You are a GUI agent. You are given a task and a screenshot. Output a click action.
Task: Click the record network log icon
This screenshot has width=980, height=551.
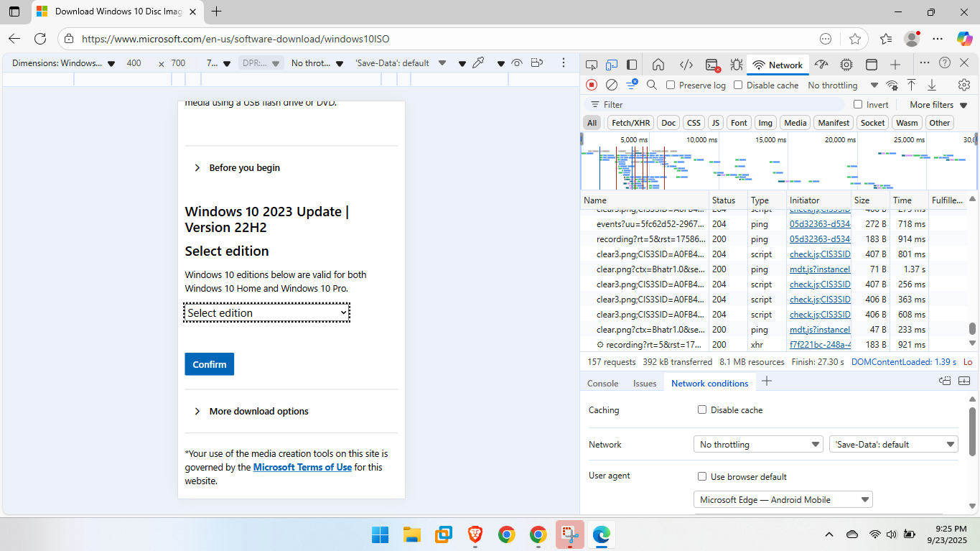[x=592, y=85]
